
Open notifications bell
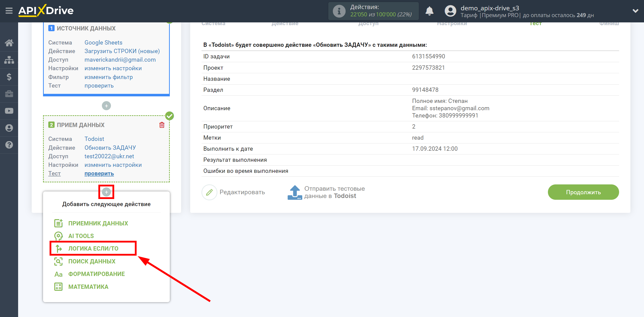pyautogui.click(x=429, y=11)
